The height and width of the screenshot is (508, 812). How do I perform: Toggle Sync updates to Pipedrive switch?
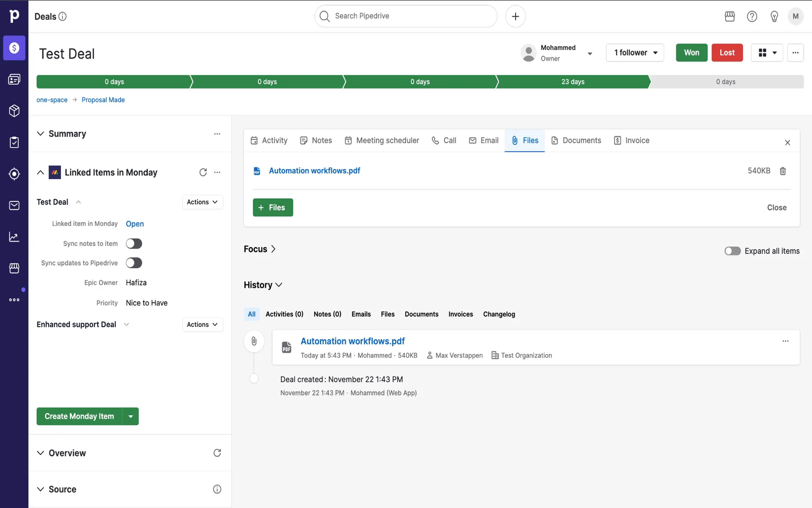(134, 263)
